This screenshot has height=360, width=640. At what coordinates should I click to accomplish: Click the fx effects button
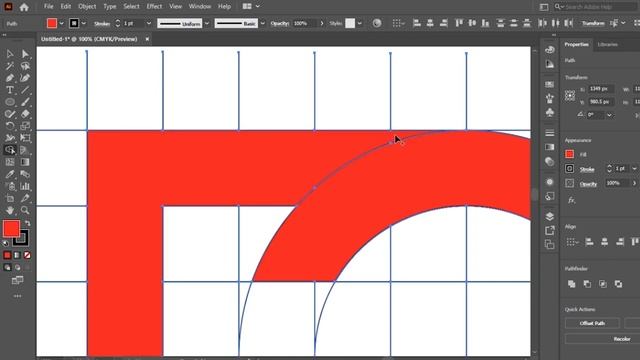571,200
